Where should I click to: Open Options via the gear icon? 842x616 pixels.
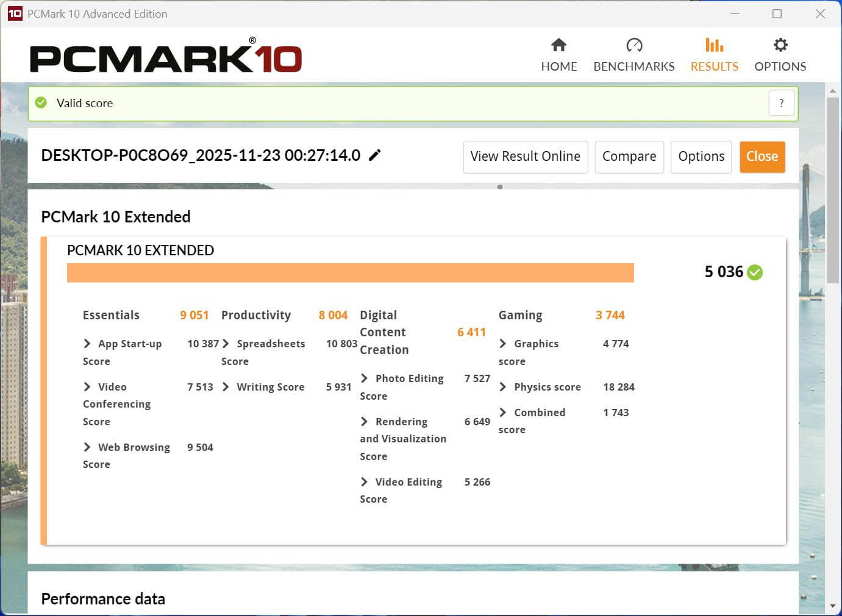pyautogui.click(x=780, y=45)
